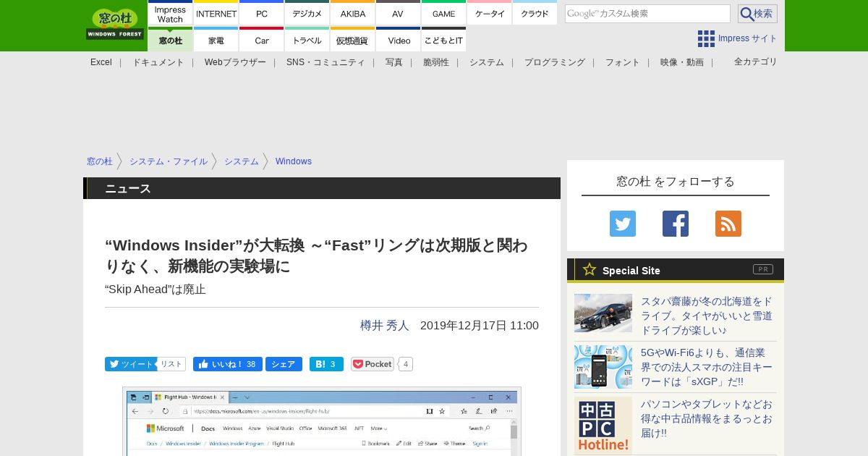Open the SNS・コミュニティ category
This screenshot has width=868, height=456.
click(325, 62)
